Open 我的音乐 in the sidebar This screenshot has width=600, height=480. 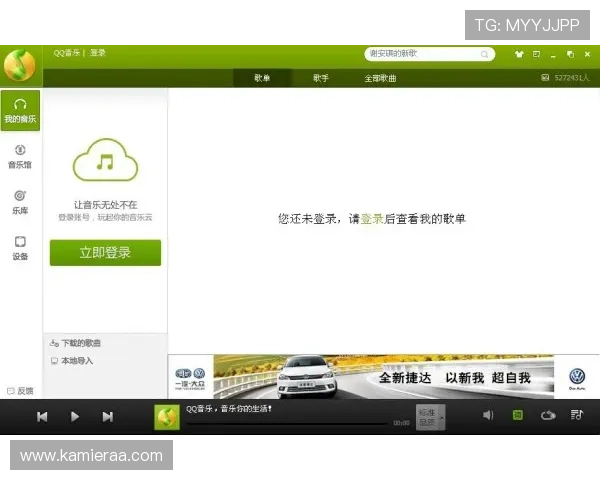pyautogui.click(x=20, y=110)
